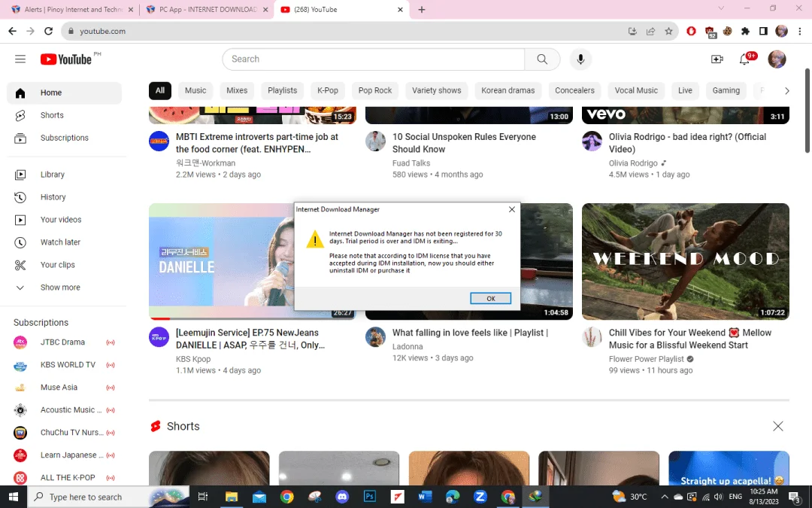Open Muse Asia subscription channel
Image resolution: width=812 pixels, height=508 pixels.
pyautogui.click(x=64, y=388)
